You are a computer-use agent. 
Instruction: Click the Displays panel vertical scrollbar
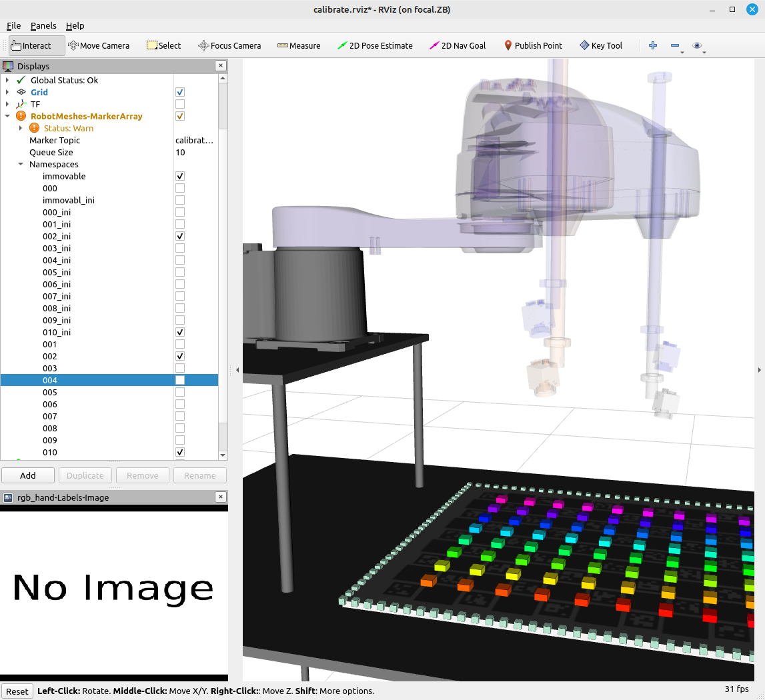(x=223, y=267)
